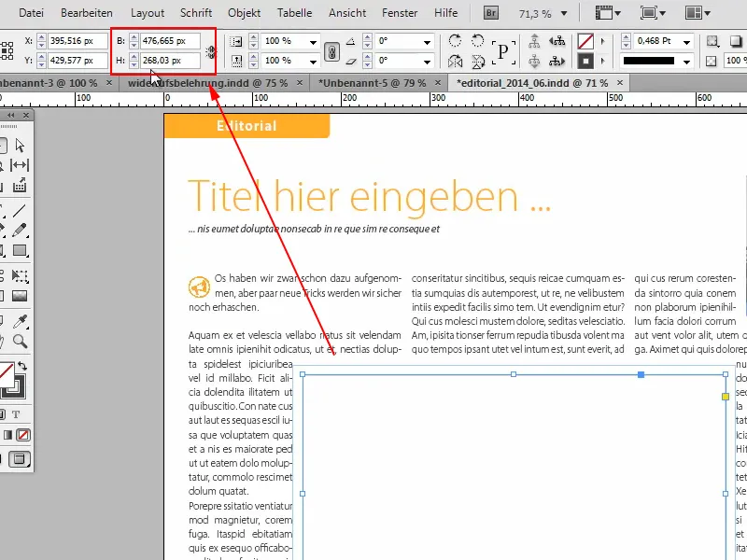Select the Content Collector tool
This screenshot has height=560, width=747.
pos(20,185)
